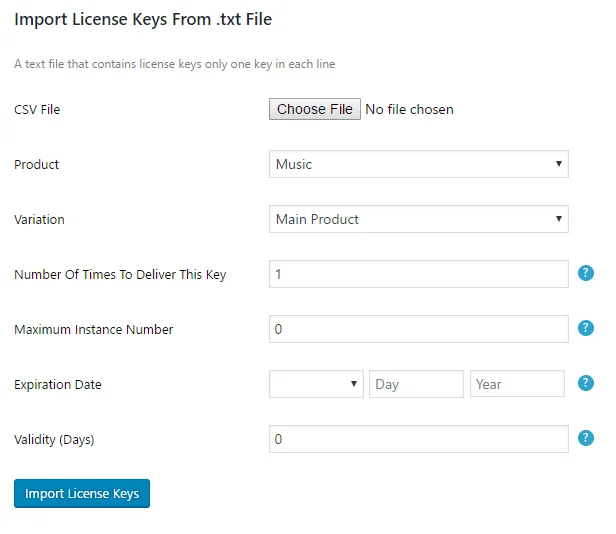
Task: Click help icon for Number Of Times To Deliver
Action: coord(587,273)
